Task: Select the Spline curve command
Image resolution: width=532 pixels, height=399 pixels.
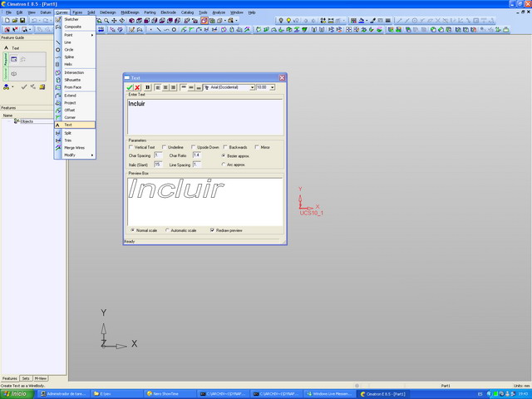Action: (x=69, y=57)
